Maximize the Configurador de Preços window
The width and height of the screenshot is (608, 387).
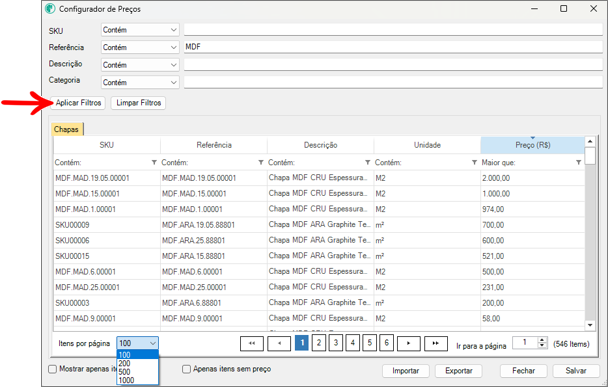(563, 9)
